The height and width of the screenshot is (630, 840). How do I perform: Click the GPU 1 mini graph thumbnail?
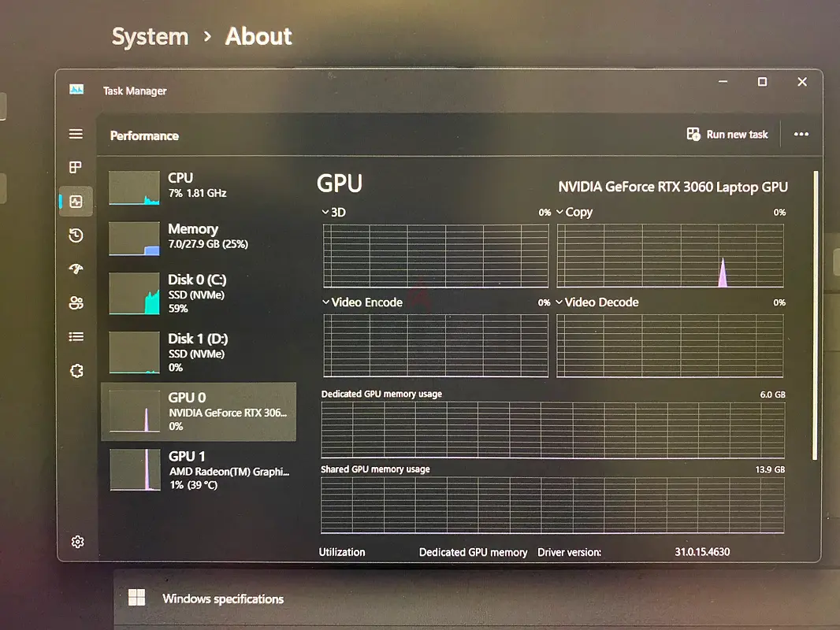coord(135,470)
